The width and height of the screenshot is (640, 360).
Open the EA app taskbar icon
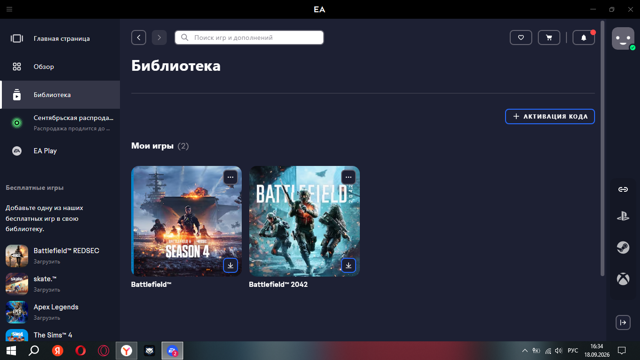(172, 351)
